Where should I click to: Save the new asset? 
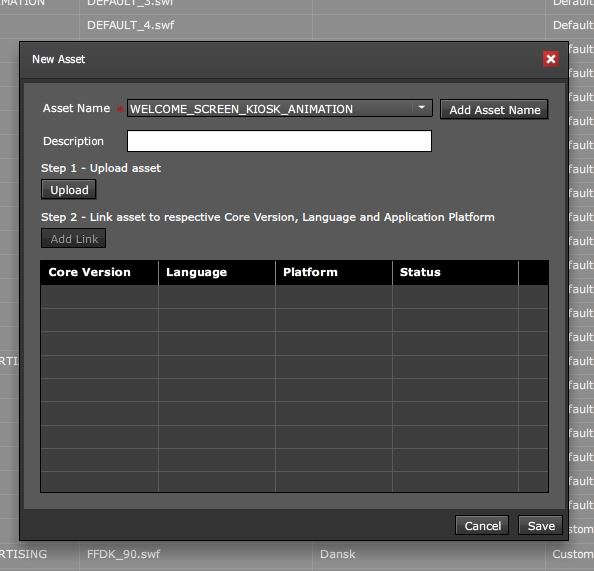[541, 526]
